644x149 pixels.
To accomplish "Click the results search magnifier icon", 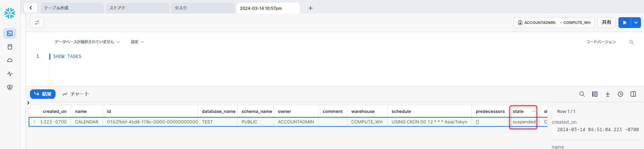I will [x=582, y=94].
